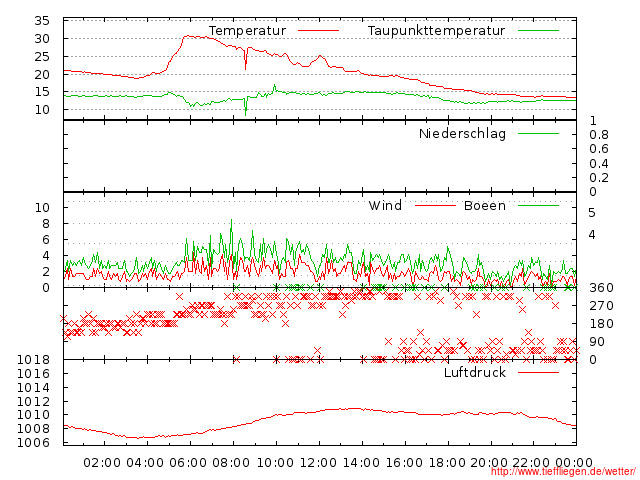Click the 20 temperature axis value
Screen dimensions: 640x480
[x=42, y=75]
